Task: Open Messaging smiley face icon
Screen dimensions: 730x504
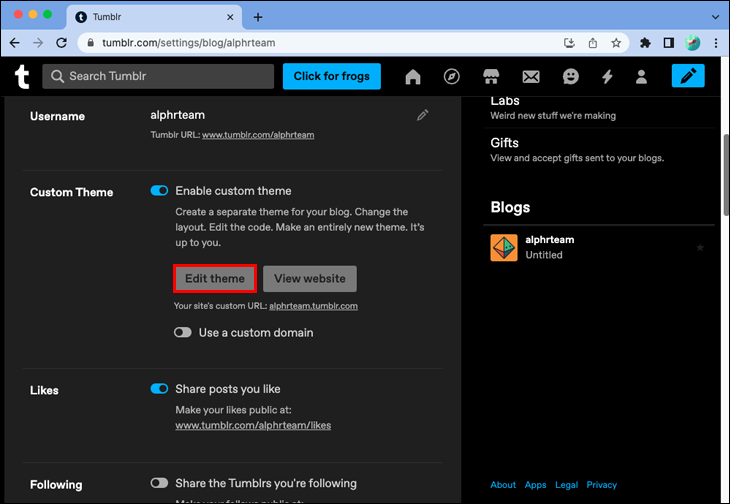Action: point(570,77)
